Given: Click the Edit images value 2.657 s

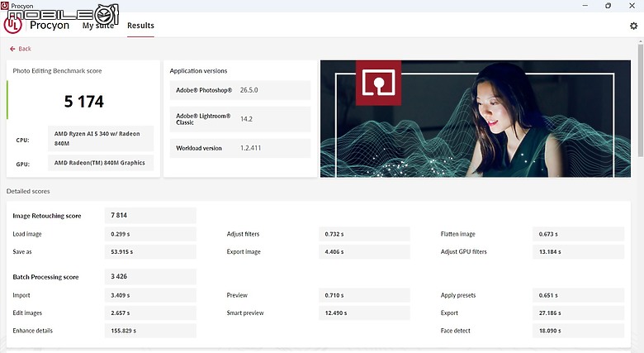Looking at the screenshot, I should click(x=150, y=313).
